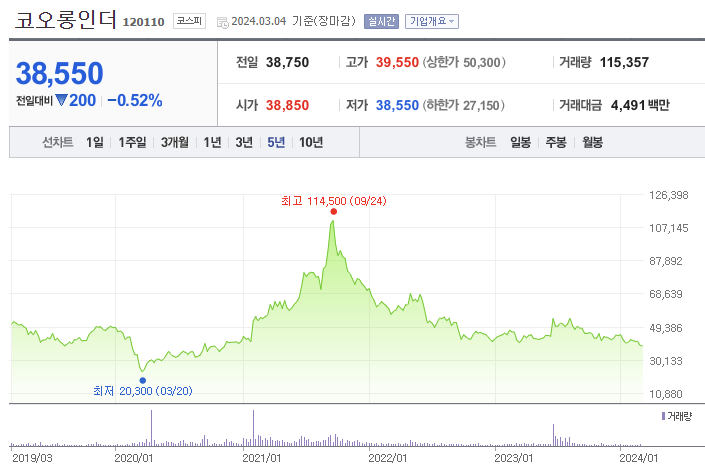Click the 126,398 y-axis label
Image resolution: width=705 pixels, height=476 pixels.
coord(669,195)
